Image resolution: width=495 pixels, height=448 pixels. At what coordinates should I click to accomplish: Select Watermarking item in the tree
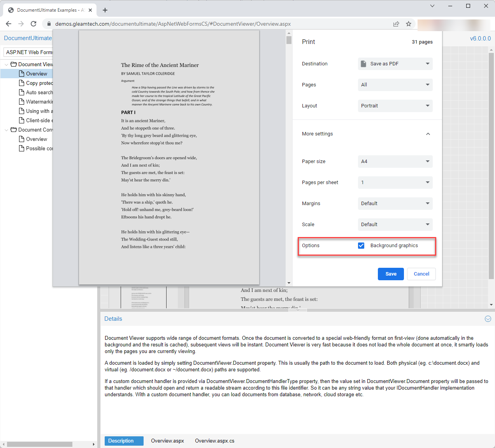point(39,102)
